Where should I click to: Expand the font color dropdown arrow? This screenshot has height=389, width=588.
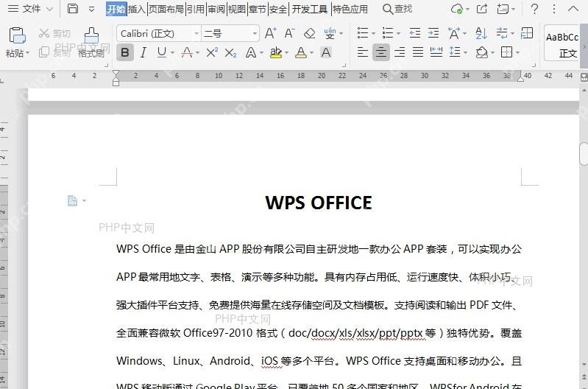coord(311,53)
